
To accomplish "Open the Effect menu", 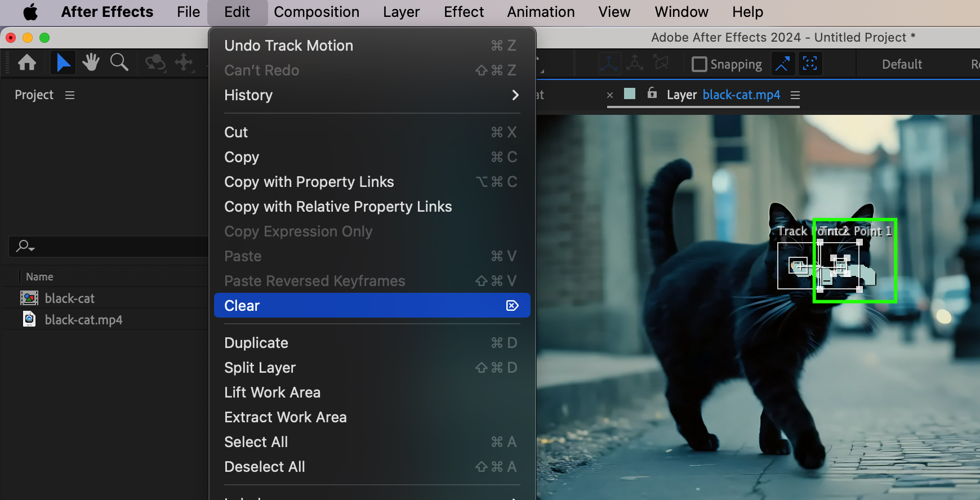I will click(x=464, y=12).
